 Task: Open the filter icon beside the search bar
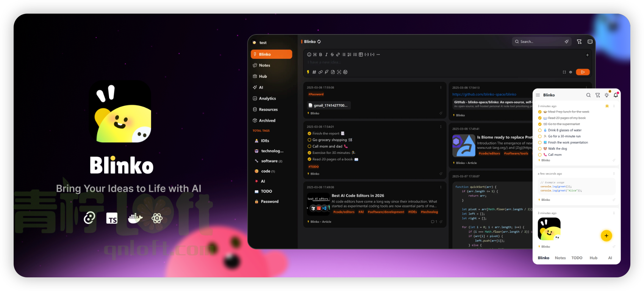click(579, 42)
